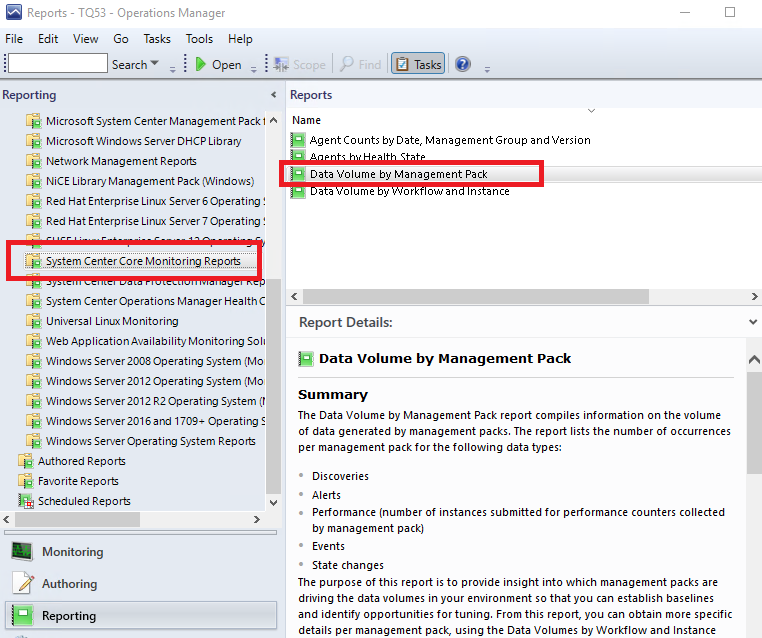Screen dimensions: 762x638
Task: Open toolbar options arrow after Search
Action: [173, 69]
